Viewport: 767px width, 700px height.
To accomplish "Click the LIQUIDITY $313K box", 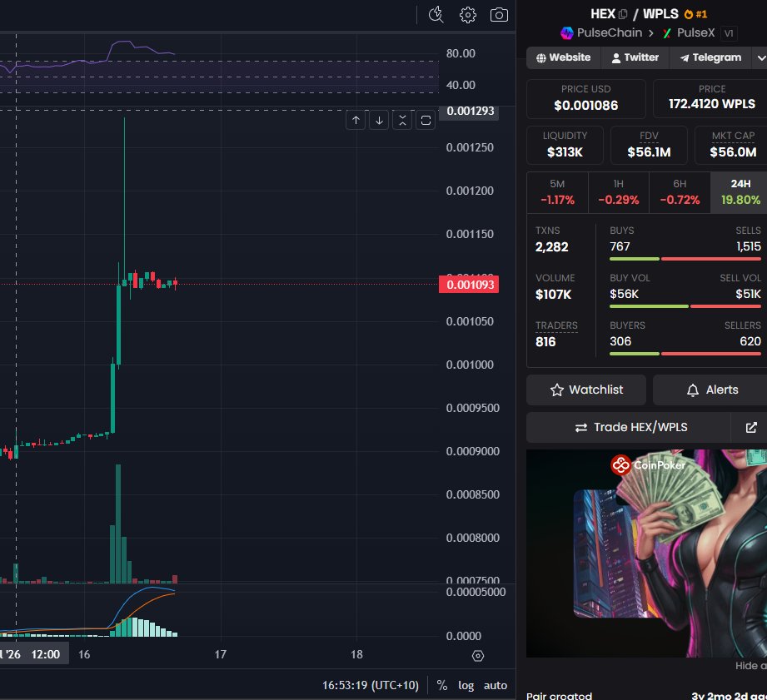I will pos(565,145).
